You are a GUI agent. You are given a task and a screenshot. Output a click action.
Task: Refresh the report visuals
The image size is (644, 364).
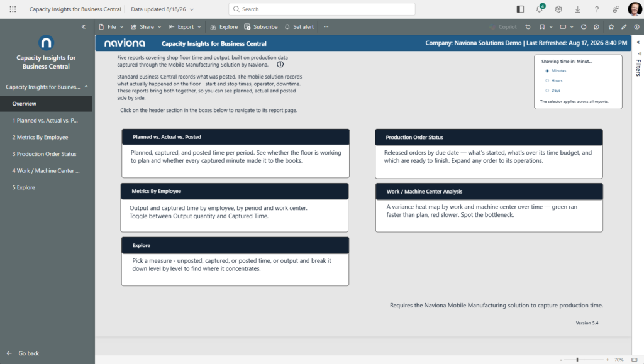[x=584, y=26]
